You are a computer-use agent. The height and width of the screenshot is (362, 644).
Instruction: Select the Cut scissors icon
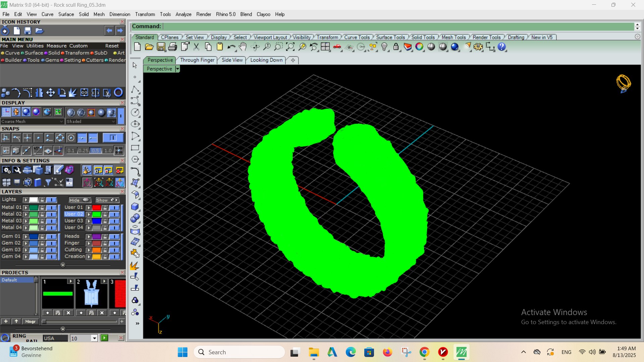click(197, 47)
